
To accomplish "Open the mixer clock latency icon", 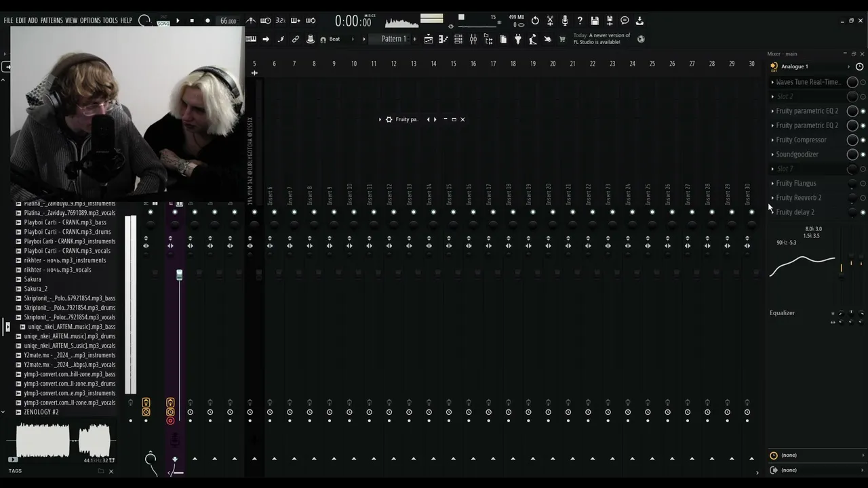I will 860,66.
